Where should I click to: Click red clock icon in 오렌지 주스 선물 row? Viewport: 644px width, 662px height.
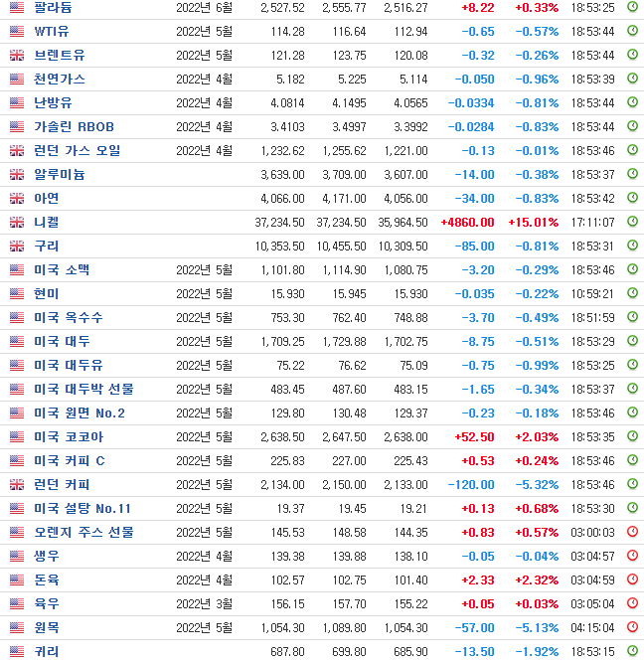click(632, 532)
